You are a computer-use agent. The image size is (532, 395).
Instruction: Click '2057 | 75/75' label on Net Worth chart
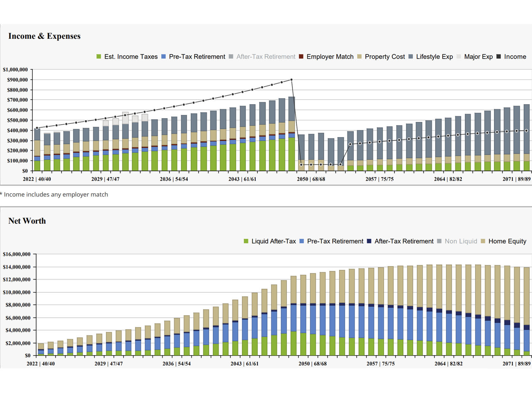point(381,364)
